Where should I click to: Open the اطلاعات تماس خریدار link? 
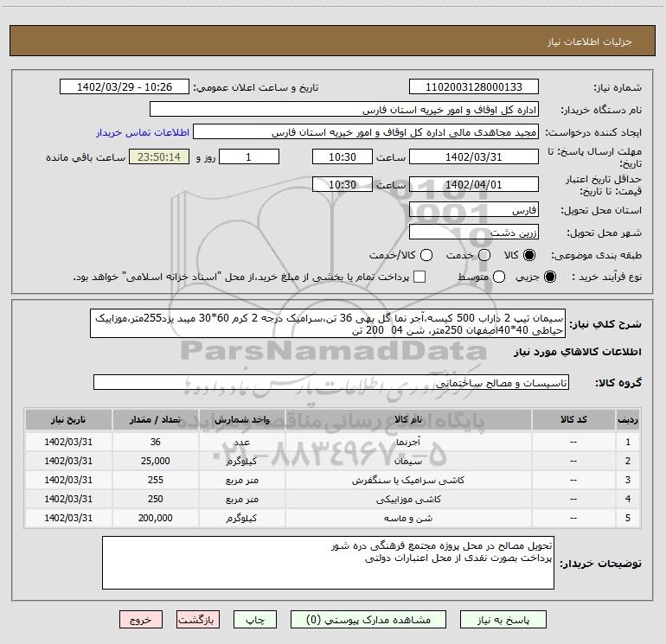click(143, 132)
